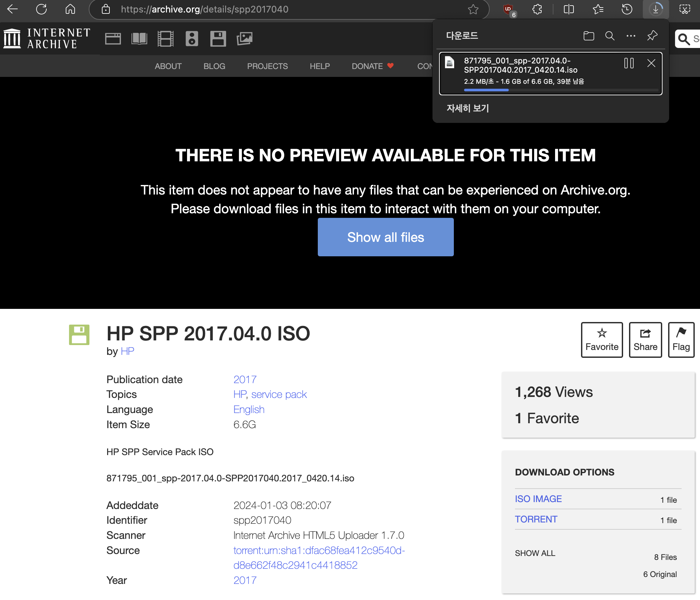700x600 pixels.
Task: Open the Software floppy disk icon
Action: (x=218, y=38)
